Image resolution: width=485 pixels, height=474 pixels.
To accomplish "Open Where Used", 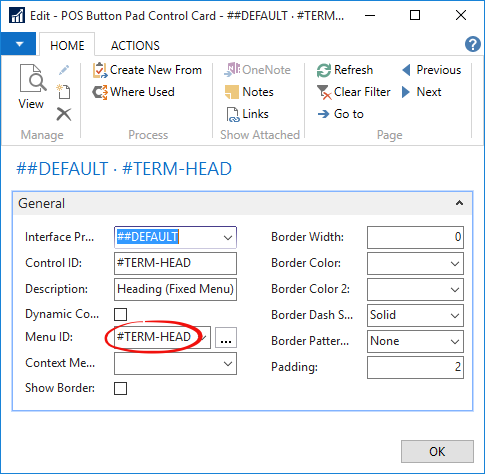I will click(133, 92).
